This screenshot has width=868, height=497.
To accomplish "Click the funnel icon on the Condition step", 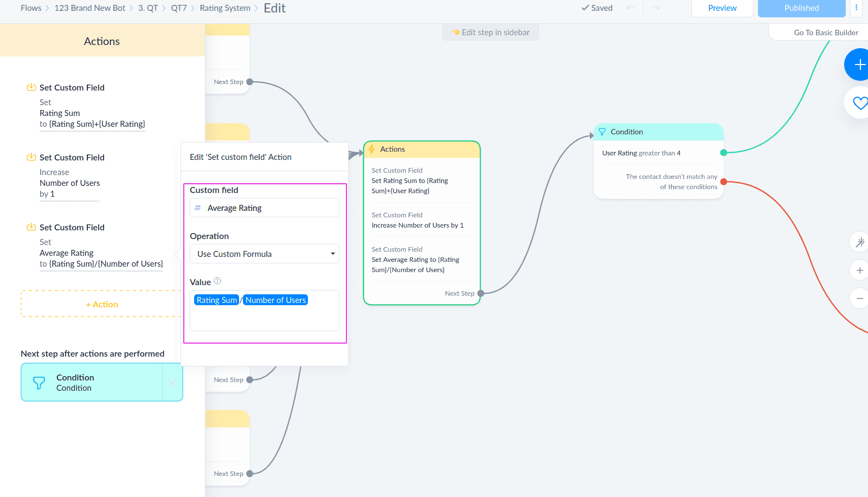I will [x=603, y=131].
